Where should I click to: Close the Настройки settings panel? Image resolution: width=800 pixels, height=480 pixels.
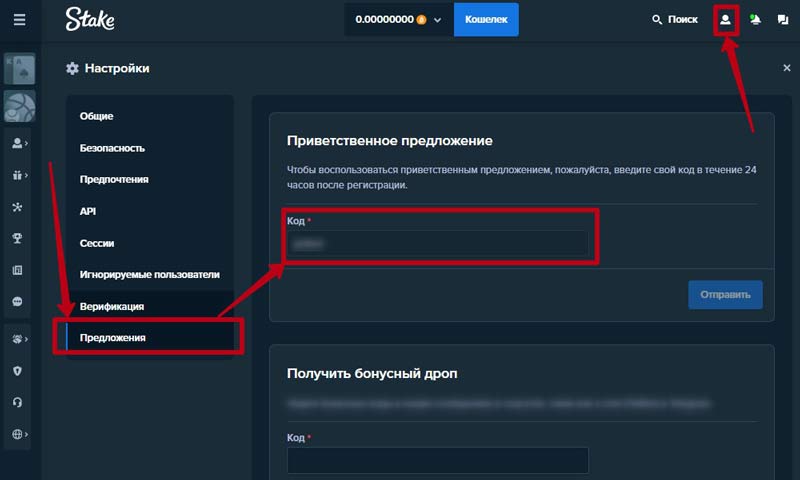(787, 68)
